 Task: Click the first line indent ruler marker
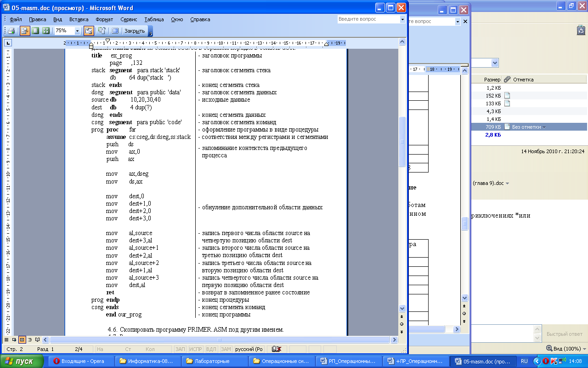coord(107,41)
